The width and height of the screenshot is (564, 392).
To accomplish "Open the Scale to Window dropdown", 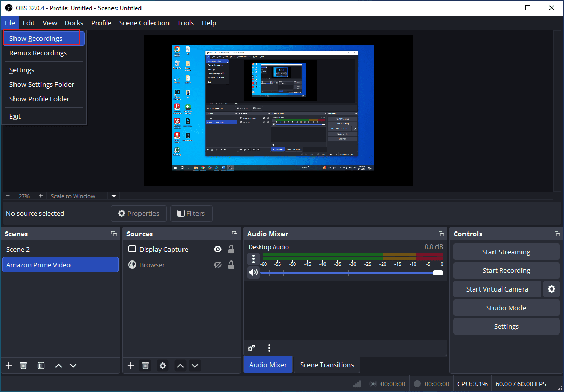I will pos(113,196).
